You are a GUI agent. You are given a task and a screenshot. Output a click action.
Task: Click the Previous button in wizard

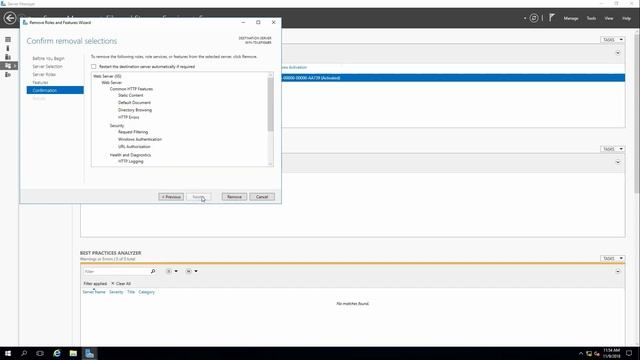click(171, 197)
